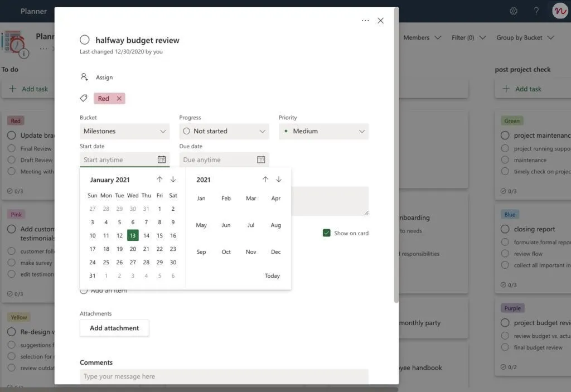Screen dimensions: 571x392
Task: Click the Start anytime date field
Action: tap(124, 159)
